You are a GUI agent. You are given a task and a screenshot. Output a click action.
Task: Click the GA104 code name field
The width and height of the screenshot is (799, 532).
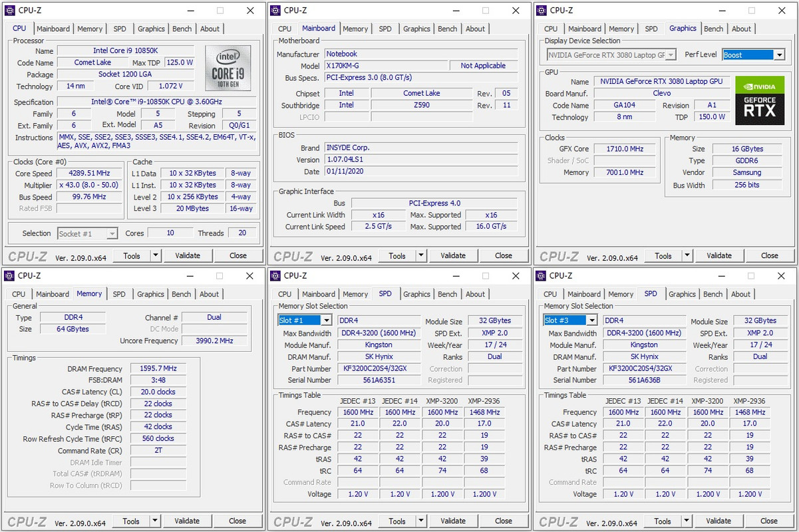(x=624, y=105)
